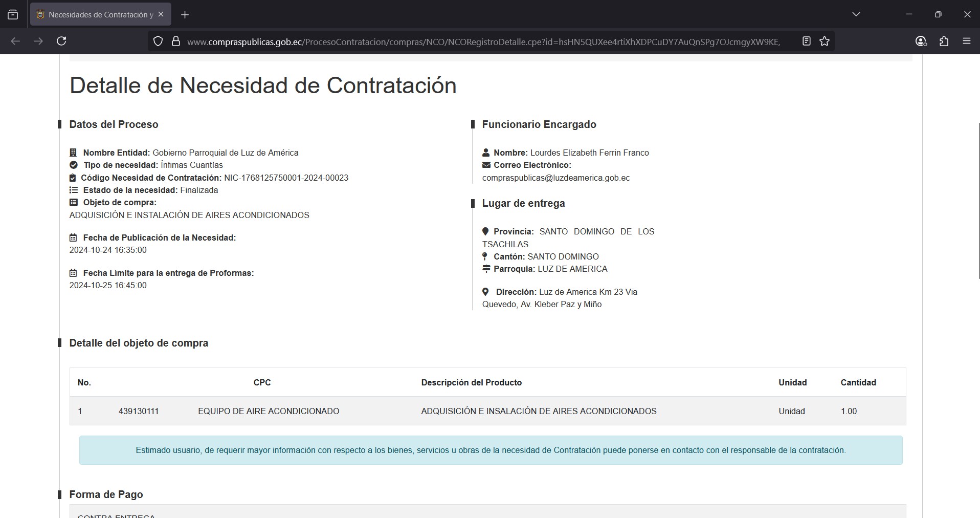Click the CPC column header
Image resolution: width=980 pixels, height=518 pixels.
262,382
